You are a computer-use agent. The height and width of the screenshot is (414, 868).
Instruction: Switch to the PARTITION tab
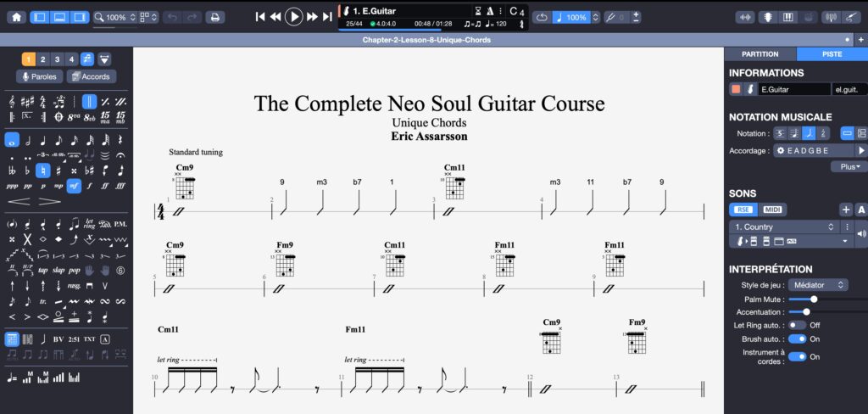point(759,54)
